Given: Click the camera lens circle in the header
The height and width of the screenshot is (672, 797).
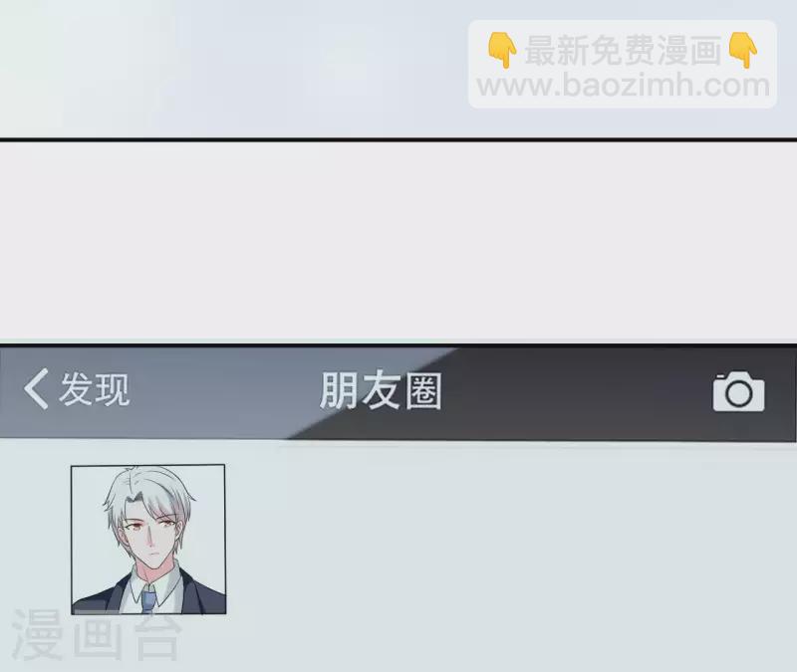Looking at the screenshot, I should (738, 393).
